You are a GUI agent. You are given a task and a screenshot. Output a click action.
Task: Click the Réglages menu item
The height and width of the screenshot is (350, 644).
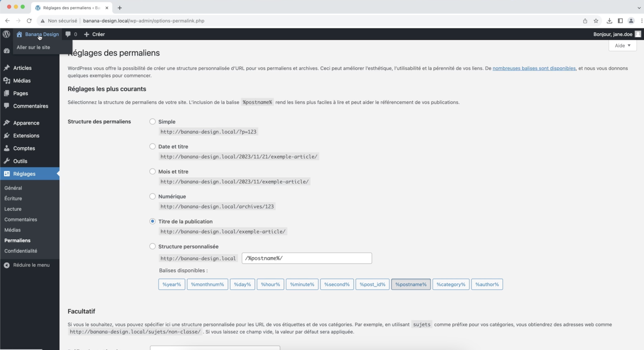pyautogui.click(x=24, y=173)
